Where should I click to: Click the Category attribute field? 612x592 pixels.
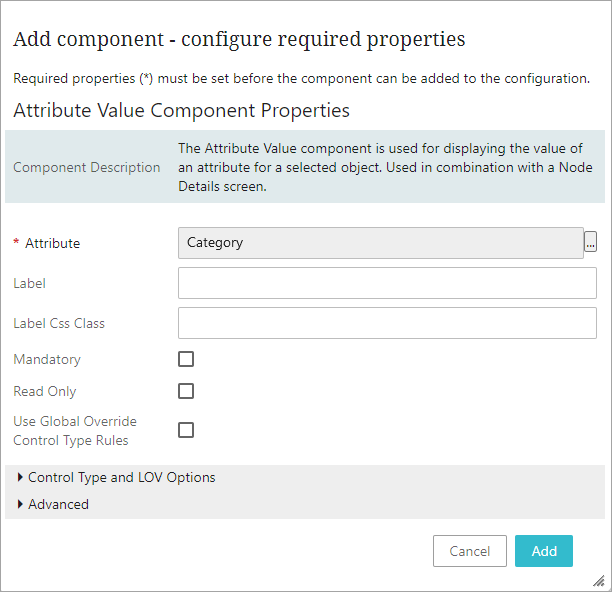click(381, 243)
